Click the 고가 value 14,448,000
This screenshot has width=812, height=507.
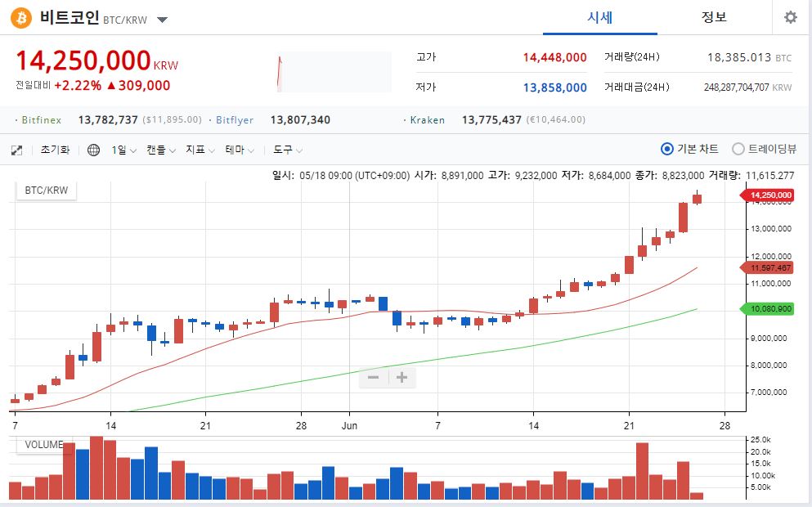554,57
